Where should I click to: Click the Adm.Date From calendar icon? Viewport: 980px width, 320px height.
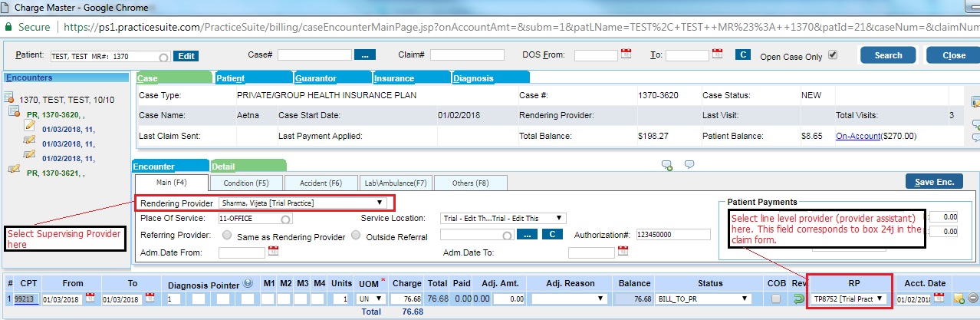(274, 252)
